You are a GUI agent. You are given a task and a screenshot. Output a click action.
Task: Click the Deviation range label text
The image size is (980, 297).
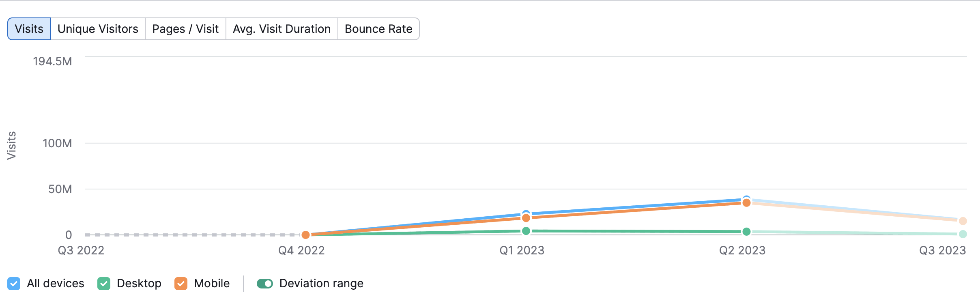point(321,283)
